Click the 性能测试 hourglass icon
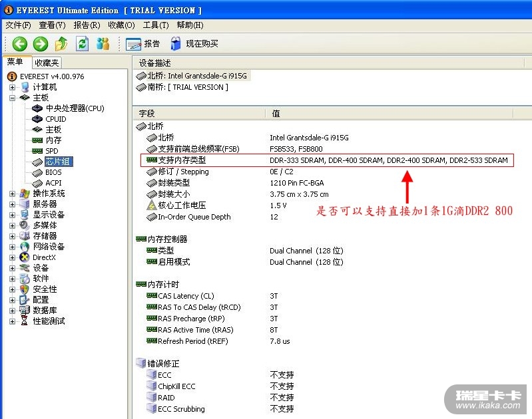 [x=25, y=321]
